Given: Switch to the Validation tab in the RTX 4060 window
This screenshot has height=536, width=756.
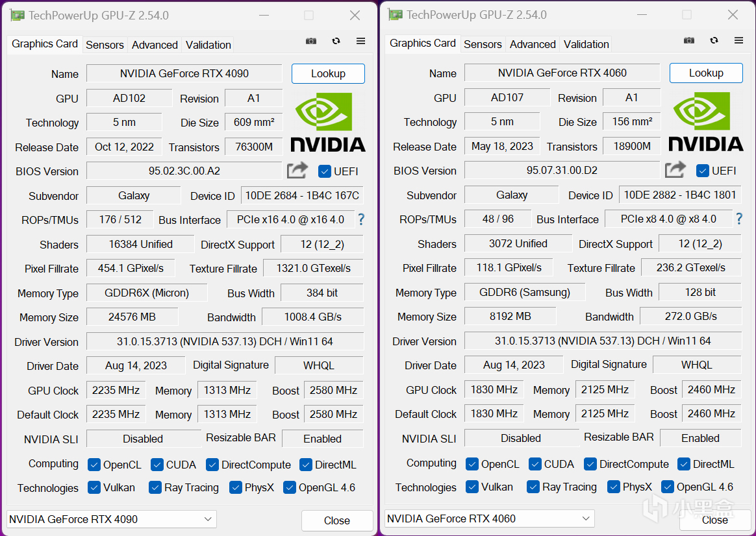Looking at the screenshot, I should point(586,44).
